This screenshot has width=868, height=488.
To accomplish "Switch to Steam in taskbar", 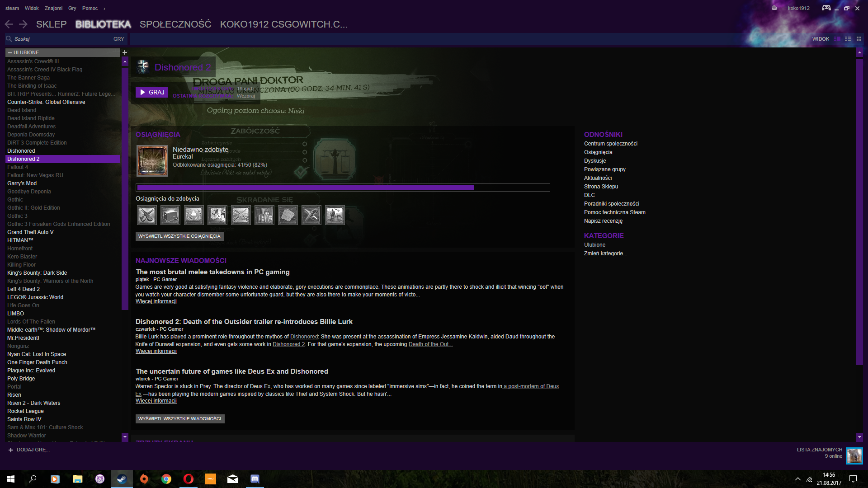I will pos(122,479).
